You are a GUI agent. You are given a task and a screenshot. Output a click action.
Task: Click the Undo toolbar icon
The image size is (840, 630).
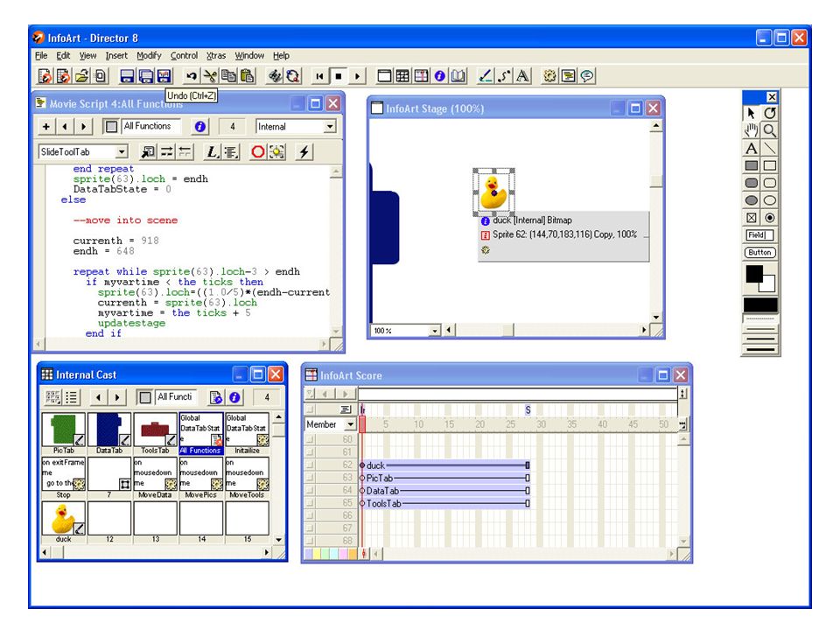point(192,76)
